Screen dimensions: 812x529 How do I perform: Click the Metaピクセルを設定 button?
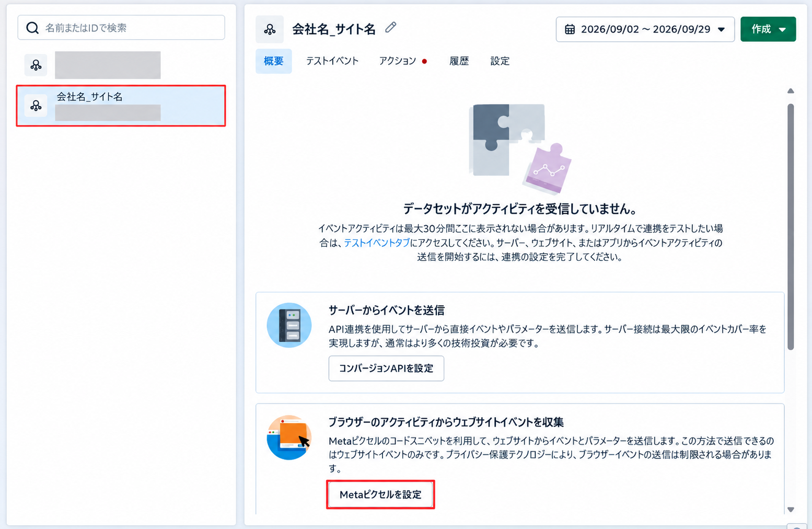(380, 494)
